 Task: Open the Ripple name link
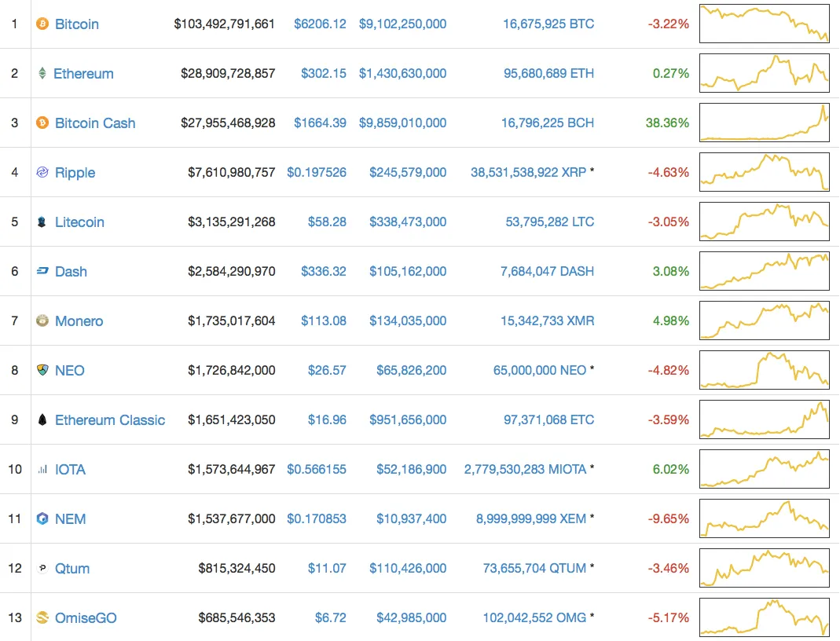click(x=75, y=173)
